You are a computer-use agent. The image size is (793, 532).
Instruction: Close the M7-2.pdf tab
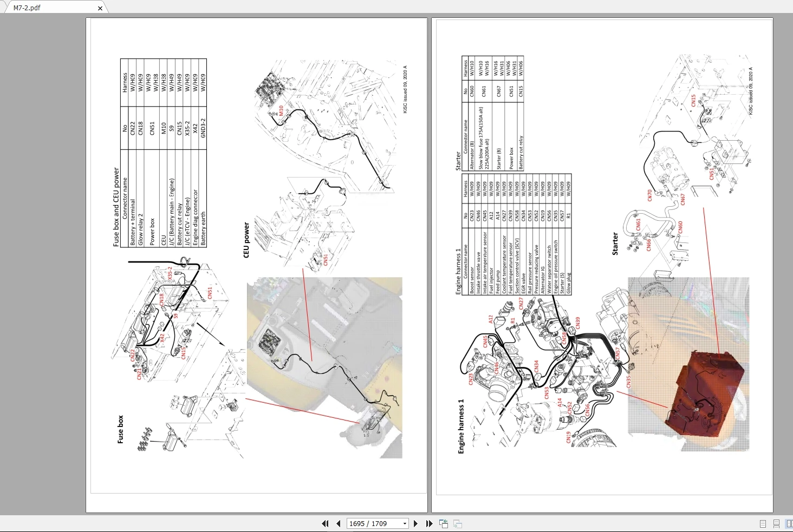[x=100, y=8]
